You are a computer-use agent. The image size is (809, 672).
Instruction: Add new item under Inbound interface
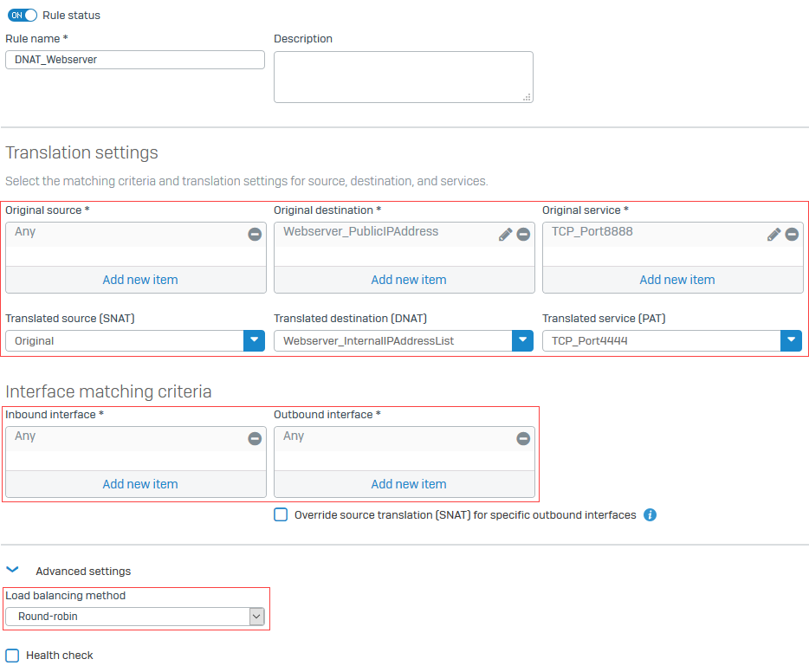140,484
